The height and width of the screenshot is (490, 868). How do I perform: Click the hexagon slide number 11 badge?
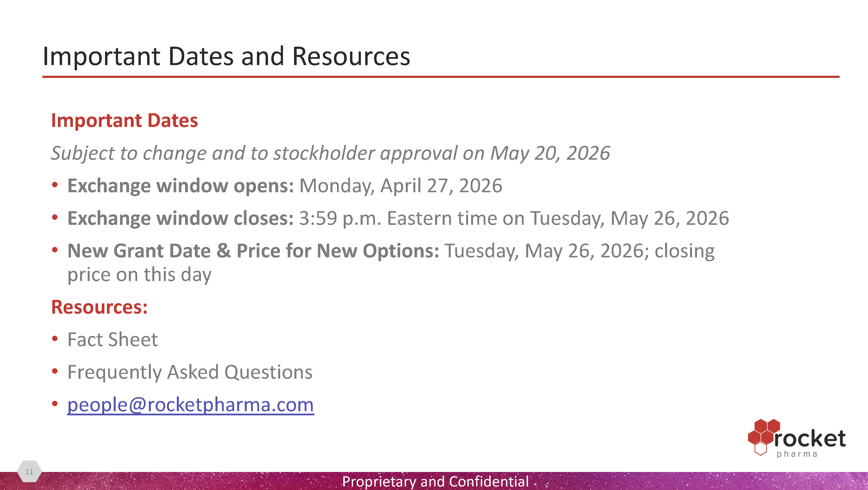(x=29, y=472)
